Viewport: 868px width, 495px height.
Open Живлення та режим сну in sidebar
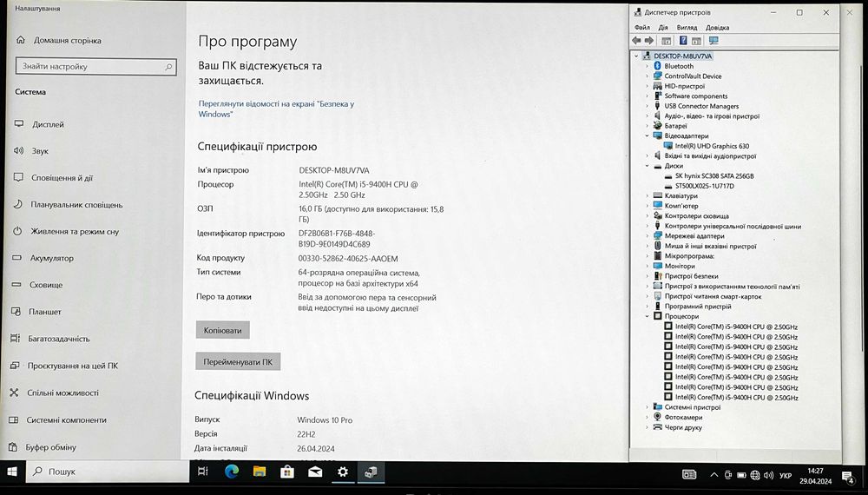pyautogui.click(x=75, y=232)
